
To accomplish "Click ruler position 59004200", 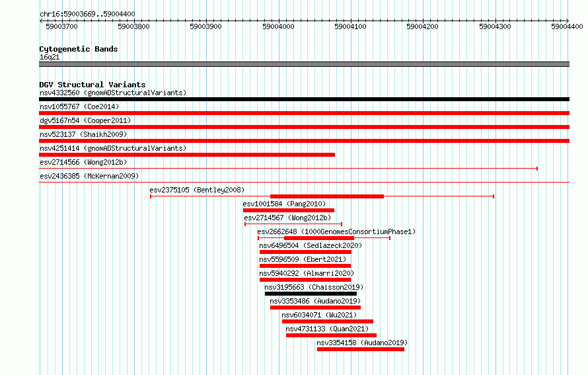I will pos(422,26).
